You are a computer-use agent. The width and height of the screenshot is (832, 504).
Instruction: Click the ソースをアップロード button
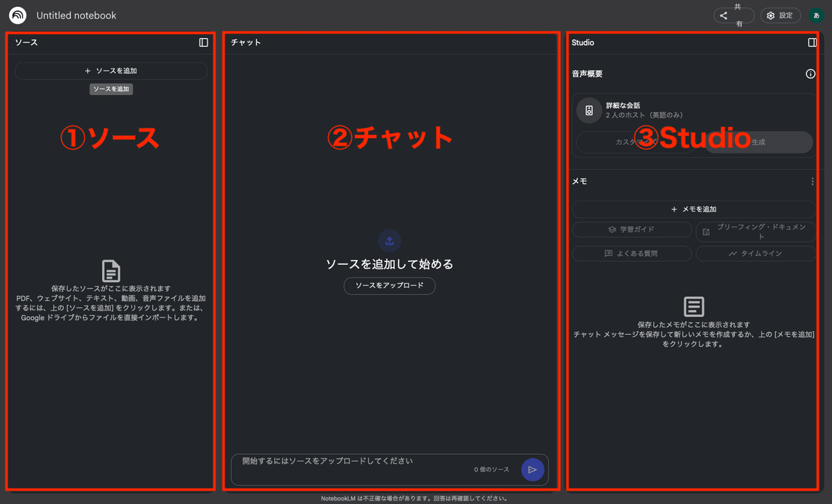coord(390,286)
